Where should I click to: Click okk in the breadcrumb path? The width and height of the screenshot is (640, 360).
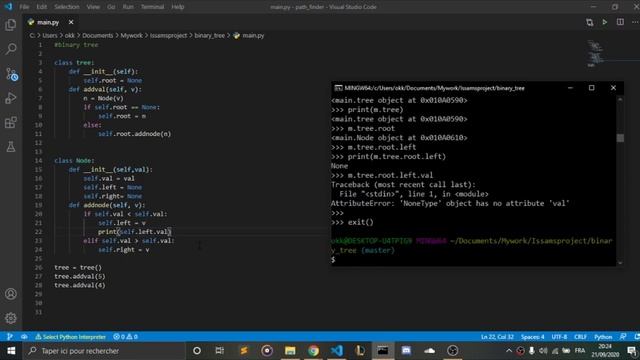[x=70, y=36]
